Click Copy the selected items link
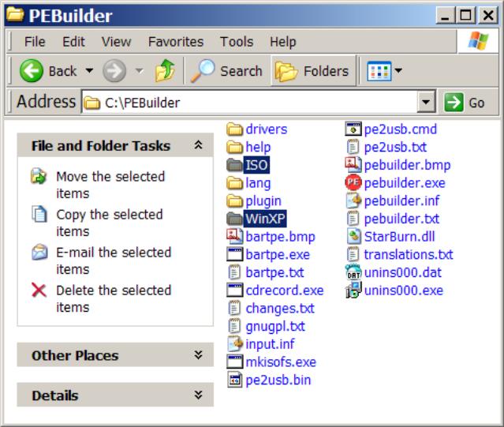This screenshot has height=427, width=504. tap(110, 223)
